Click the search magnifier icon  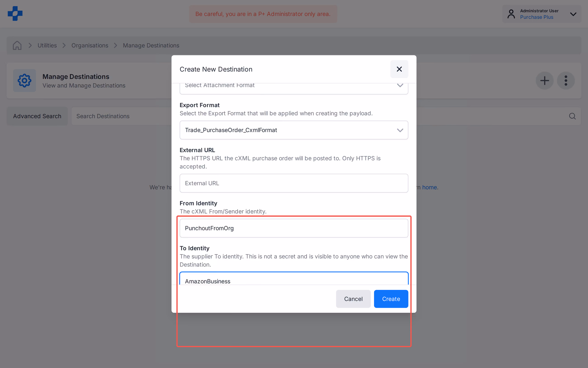point(572,116)
